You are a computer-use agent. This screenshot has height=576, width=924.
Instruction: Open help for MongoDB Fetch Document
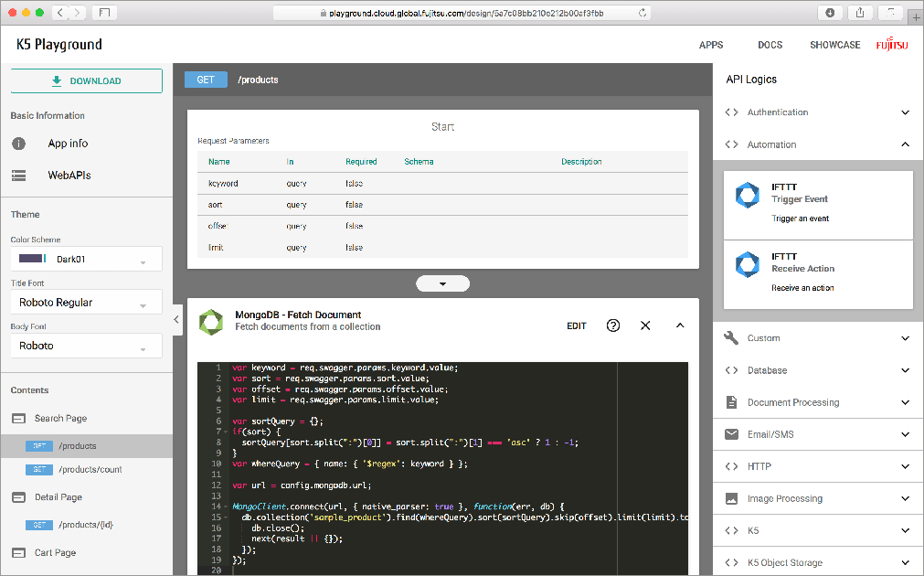[x=613, y=325]
